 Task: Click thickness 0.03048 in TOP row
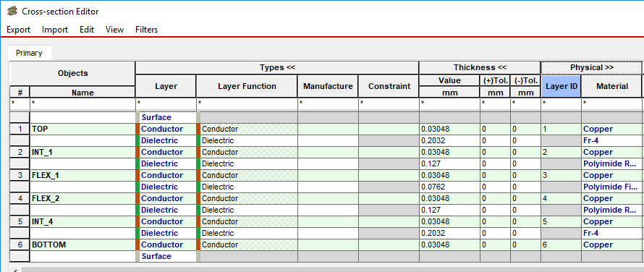tap(449, 129)
